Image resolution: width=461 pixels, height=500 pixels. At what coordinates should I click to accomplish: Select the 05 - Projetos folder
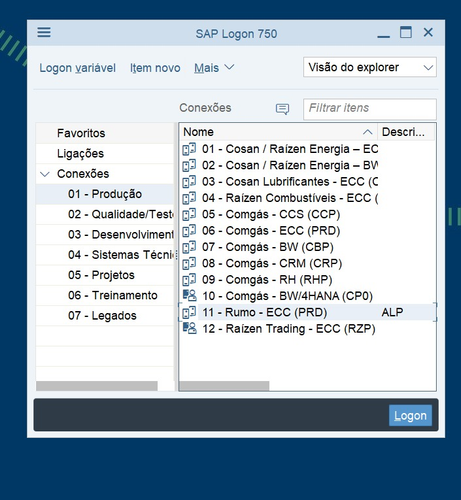pyautogui.click(x=105, y=275)
